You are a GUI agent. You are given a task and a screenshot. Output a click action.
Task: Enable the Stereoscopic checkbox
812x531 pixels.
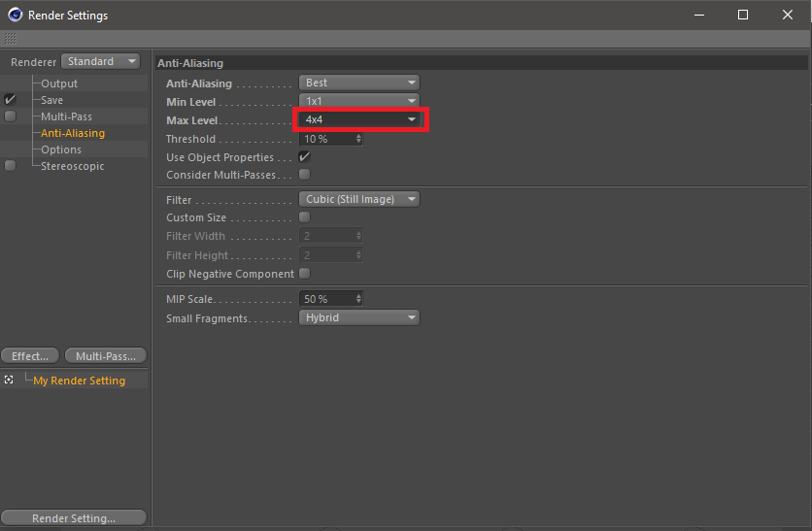10,166
